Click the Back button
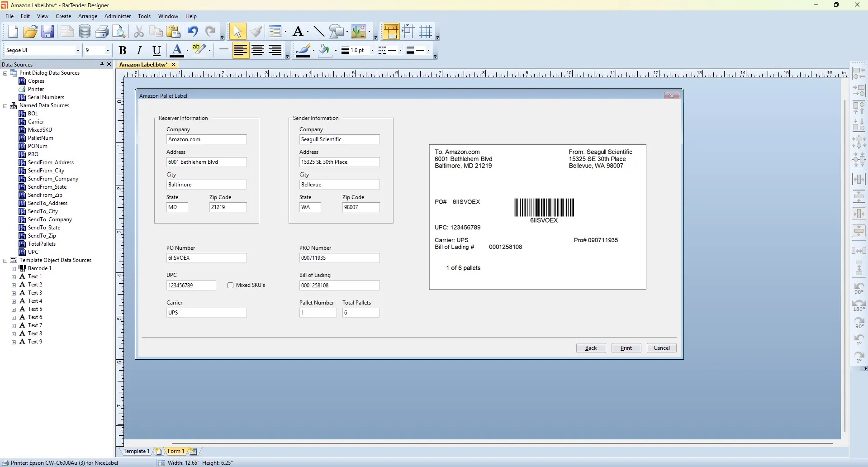The image size is (868, 467). pyautogui.click(x=591, y=348)
